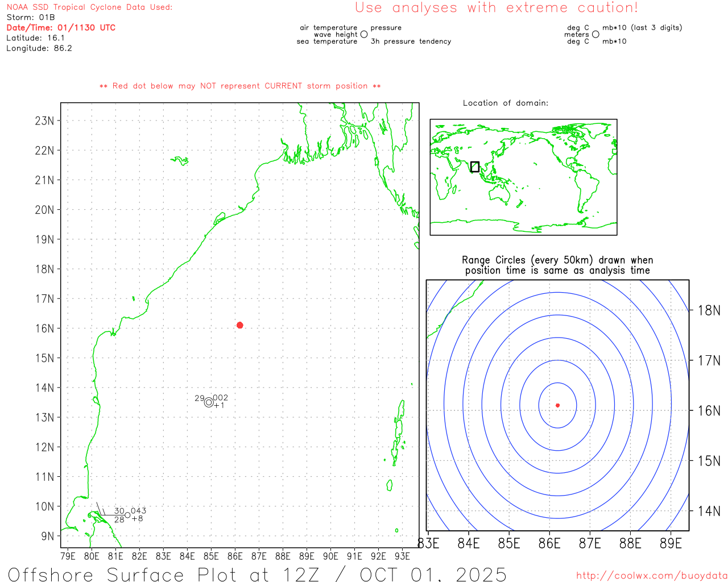This screenshot has width=728, height=582.
Task: Click the "29" air temperature by buoy
Action: [199, 398]
